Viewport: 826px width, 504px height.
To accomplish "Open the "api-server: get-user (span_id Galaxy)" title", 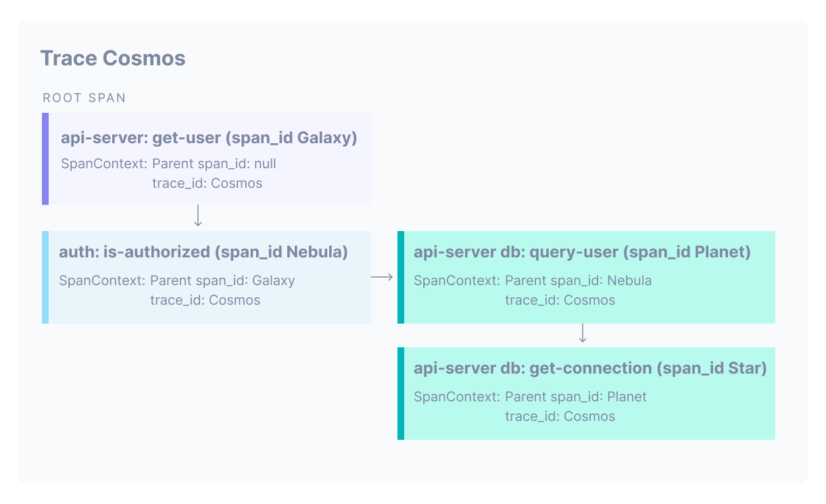I will coord(209,138).
